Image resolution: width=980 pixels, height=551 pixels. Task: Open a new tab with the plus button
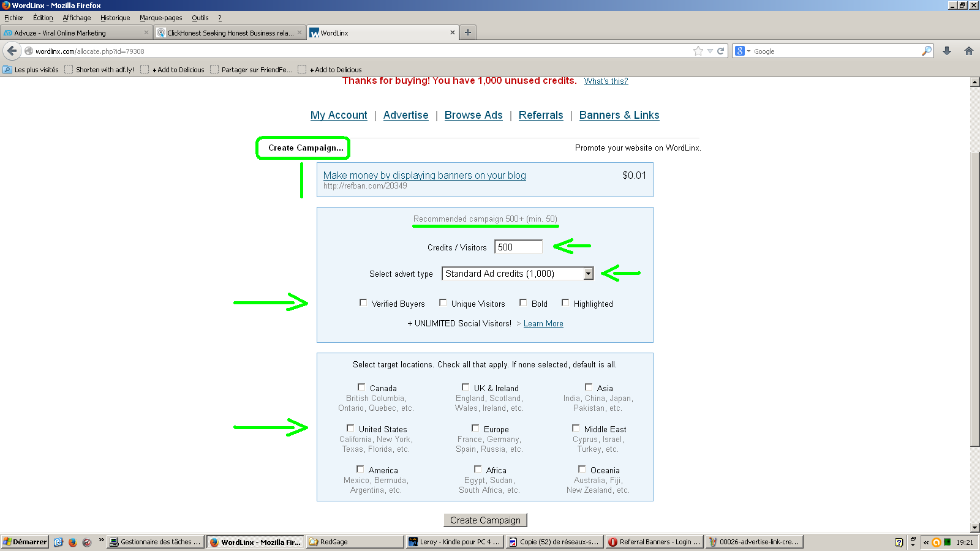(468, 32)
